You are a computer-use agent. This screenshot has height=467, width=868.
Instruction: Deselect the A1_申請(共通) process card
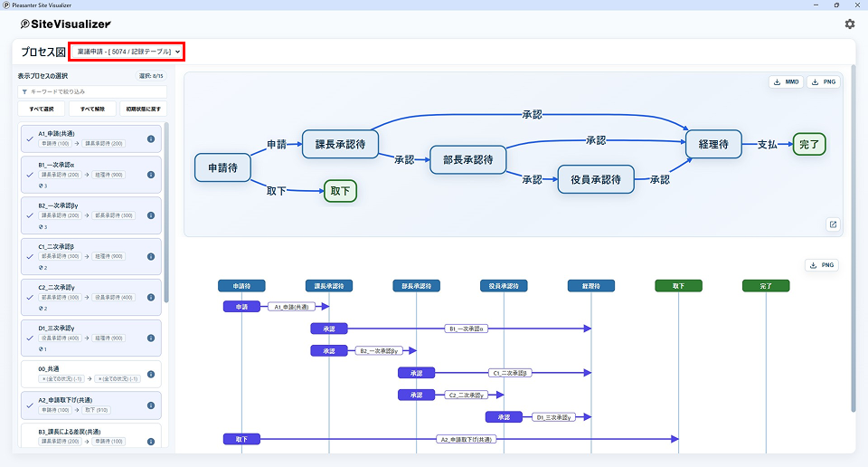[90, 138]
